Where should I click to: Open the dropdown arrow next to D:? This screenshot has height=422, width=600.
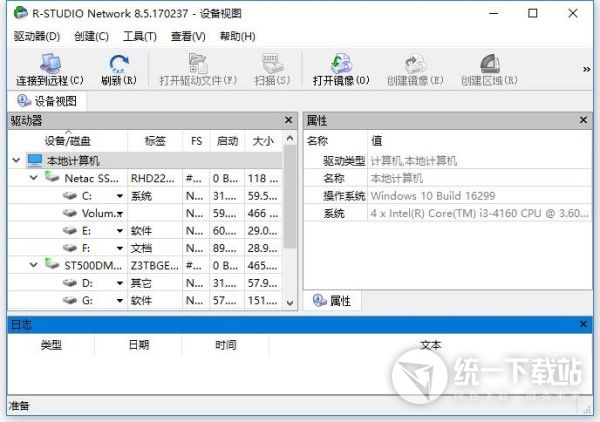pyautogui.click(x=120, y=283)
